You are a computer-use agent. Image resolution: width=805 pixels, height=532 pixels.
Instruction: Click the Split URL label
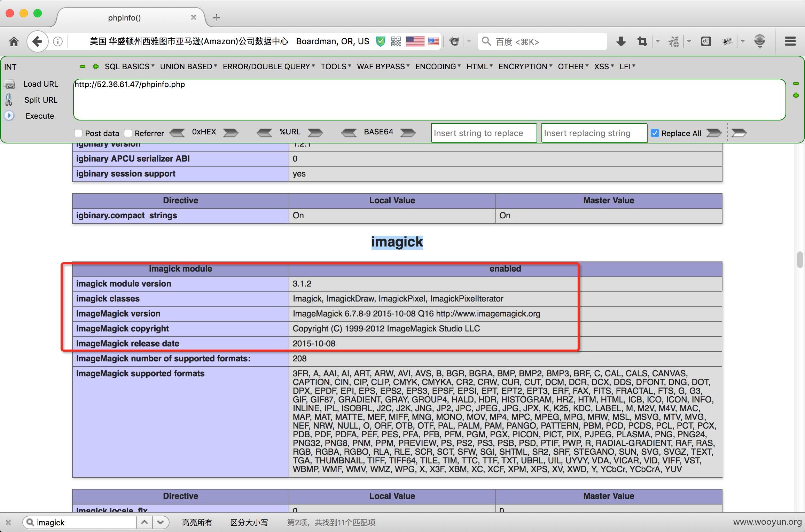[x=41, y=100]
